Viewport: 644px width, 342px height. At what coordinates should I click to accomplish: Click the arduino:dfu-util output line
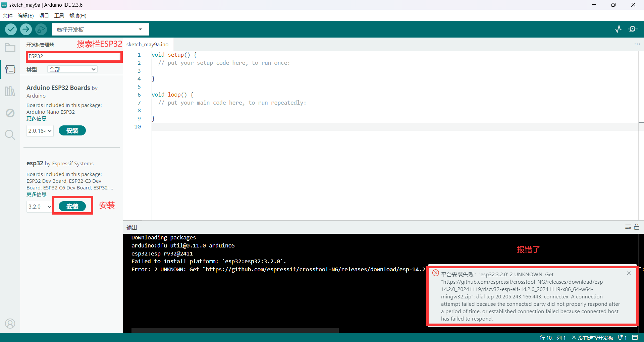point(183,245)
